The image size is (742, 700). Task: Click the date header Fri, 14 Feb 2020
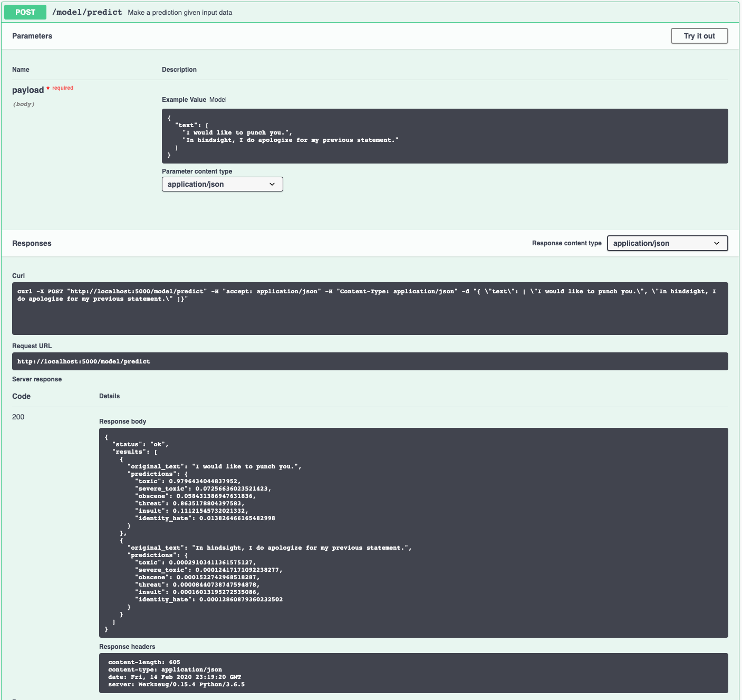[x=175, y=677]
